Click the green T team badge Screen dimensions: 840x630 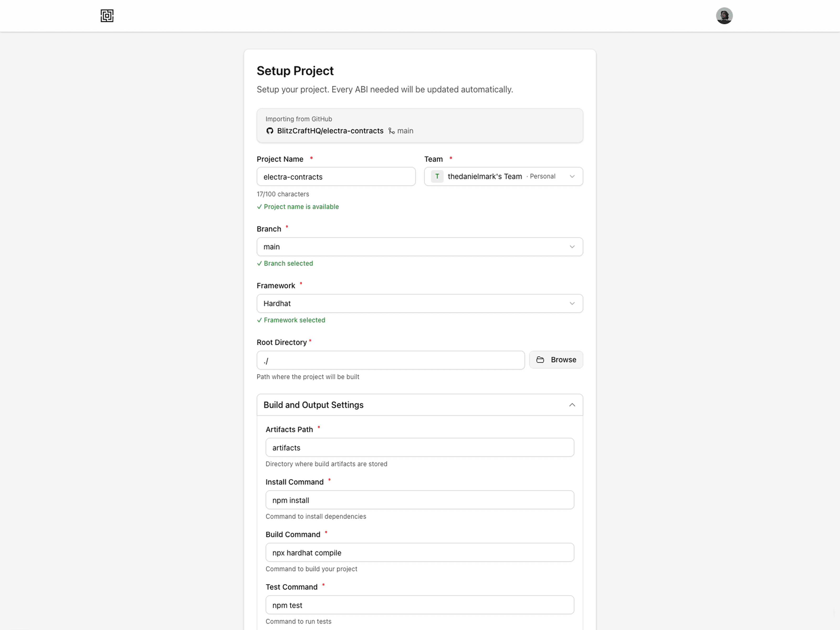(x=437, y=176)
